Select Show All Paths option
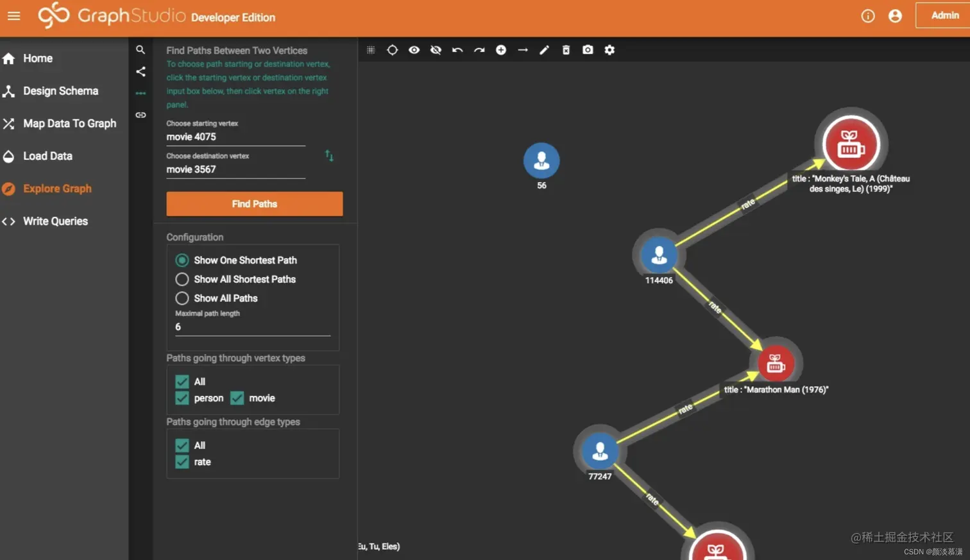 pyautogui.click(x=182, y=298)
